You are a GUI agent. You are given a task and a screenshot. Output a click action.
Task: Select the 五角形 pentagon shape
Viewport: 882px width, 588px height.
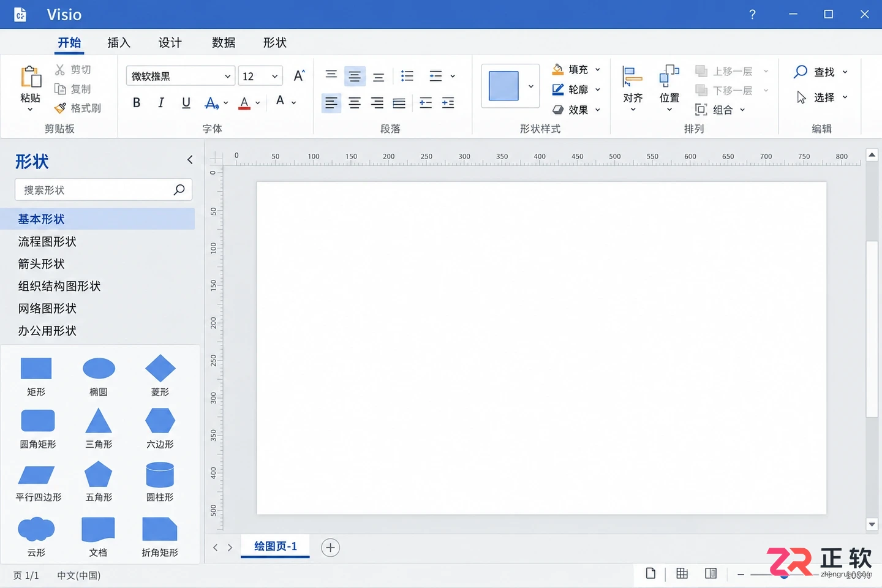coord(99,475)
